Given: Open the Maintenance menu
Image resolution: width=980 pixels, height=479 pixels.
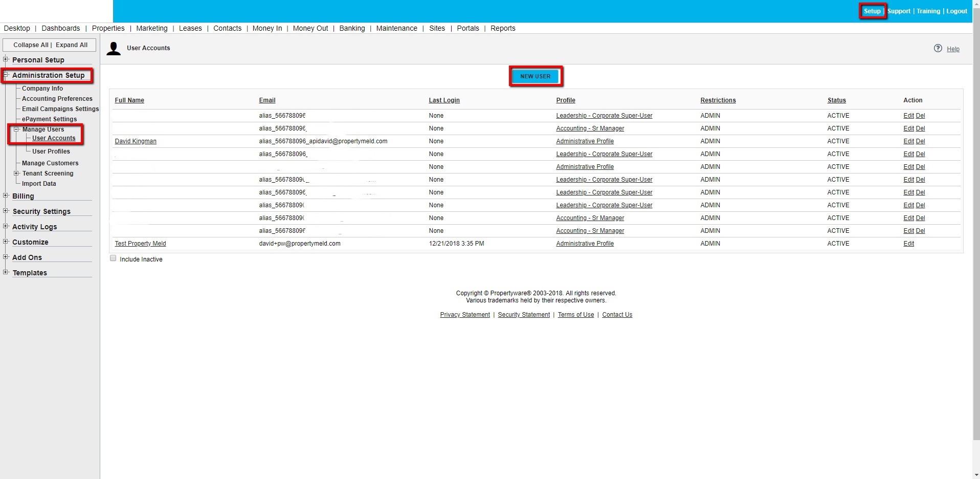Looking at the screenshot, I should pyautogui.click(x=396, y=28).
